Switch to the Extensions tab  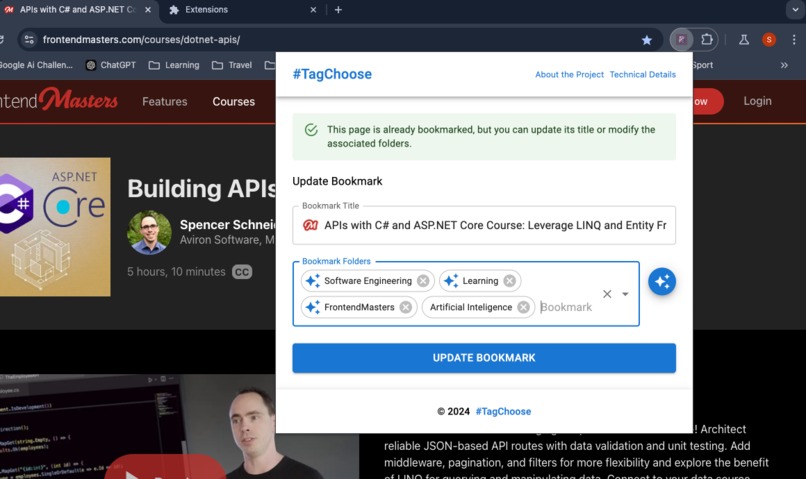(x=242, y=10)
